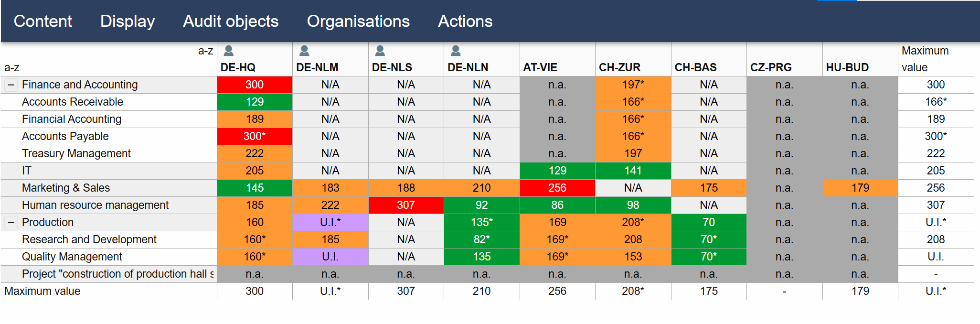
Task: Click the person icon above DE-NLM
Action: (304, 51)
